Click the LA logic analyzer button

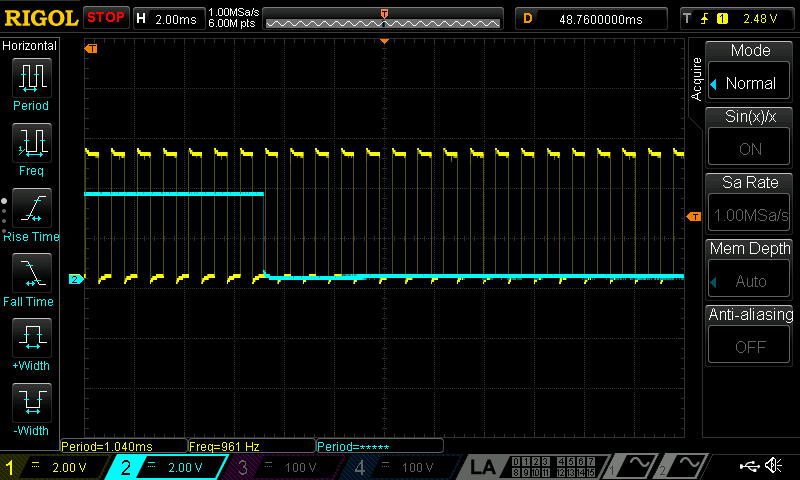point(484,467)
